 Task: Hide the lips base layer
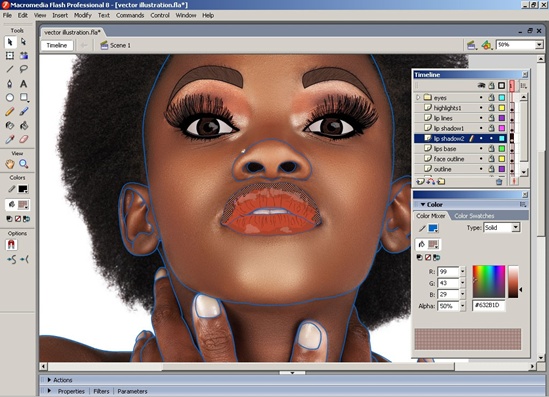pyautogui.click(x=481, y=149)
